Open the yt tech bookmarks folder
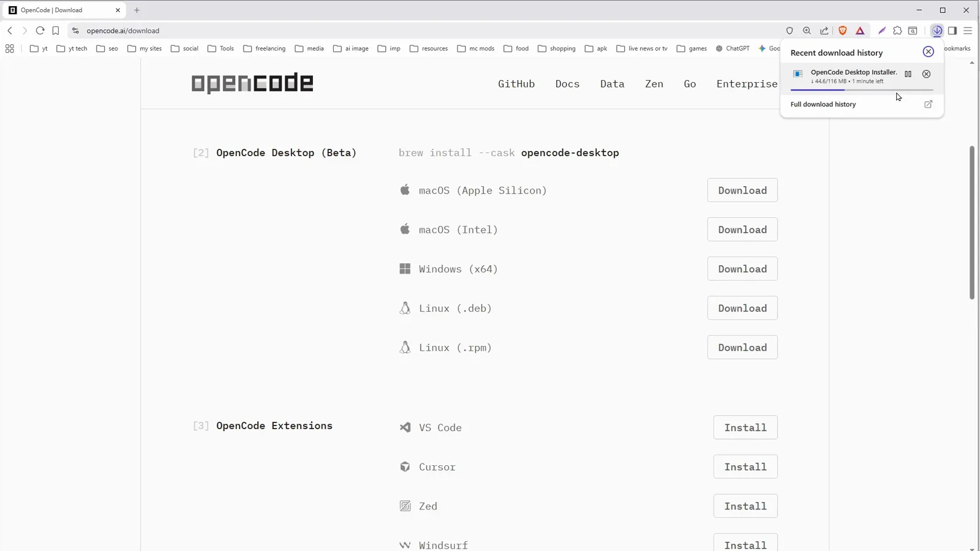Image resolution: width=980 pixels, height=551 pixels. click(72, 48)
